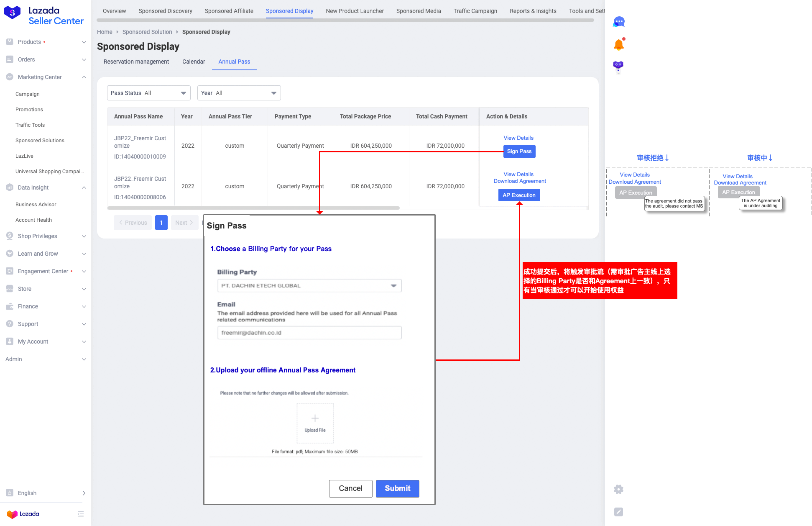Click the Lazada Seller Center logo
The width and height of the screenshot is (812, 526).
(x=44, y=15)
